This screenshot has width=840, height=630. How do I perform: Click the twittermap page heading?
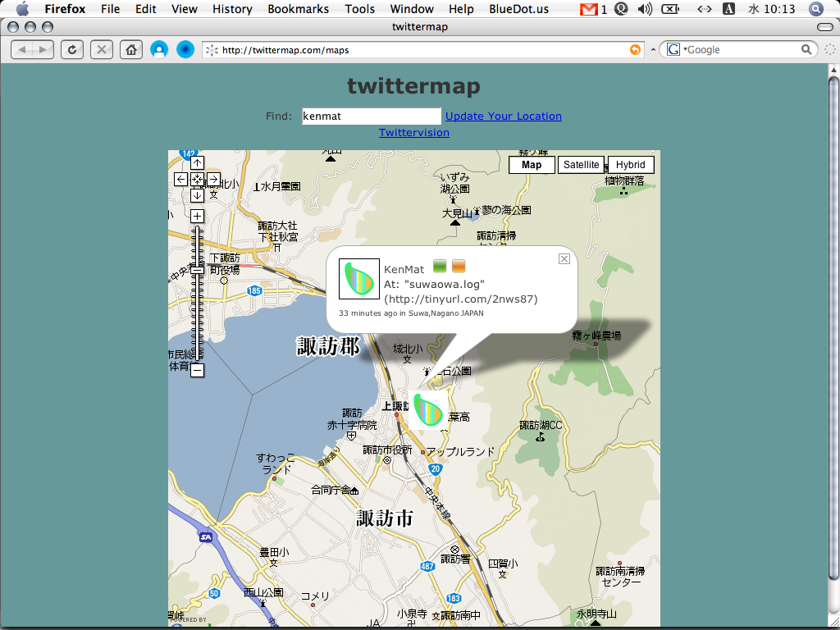click(x=413, y=85)
